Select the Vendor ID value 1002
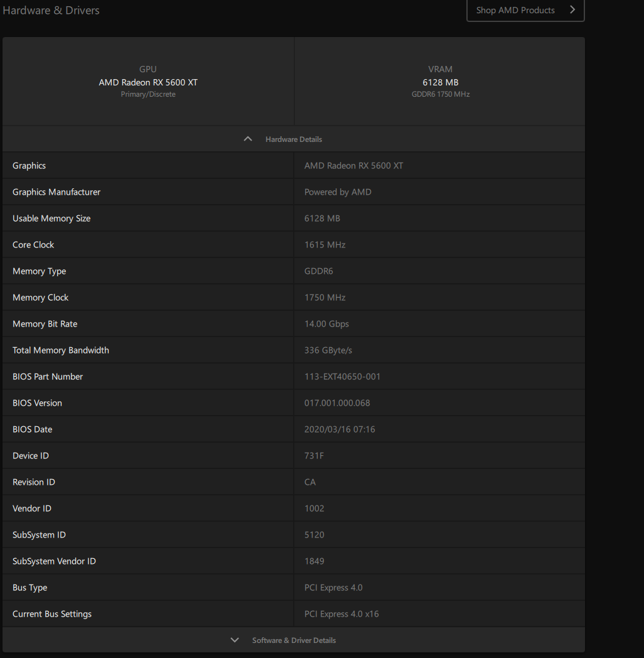This screenshot has height=658, width=644. [x=314, y=509]
